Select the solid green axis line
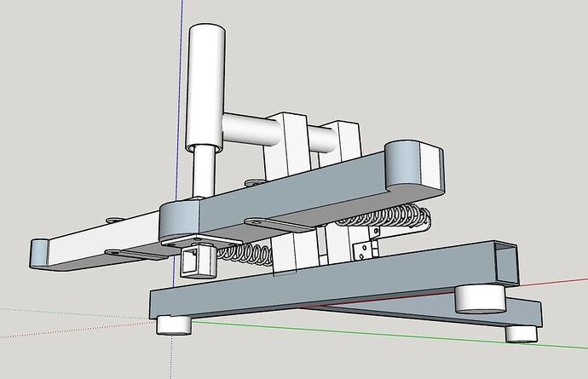Screen dimensions: 588x379 click(x=390, y=335)
